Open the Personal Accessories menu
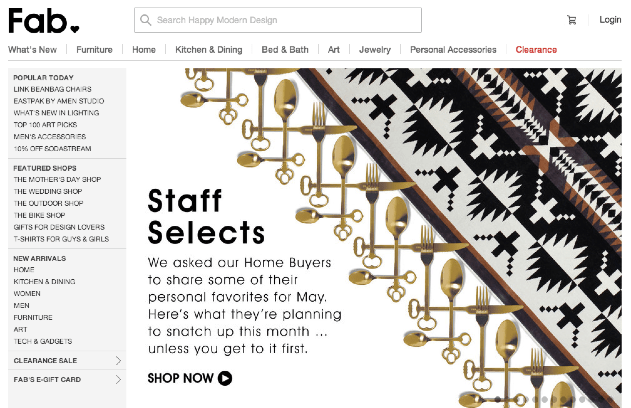The image size is (631, 408). tap(453, 49)
